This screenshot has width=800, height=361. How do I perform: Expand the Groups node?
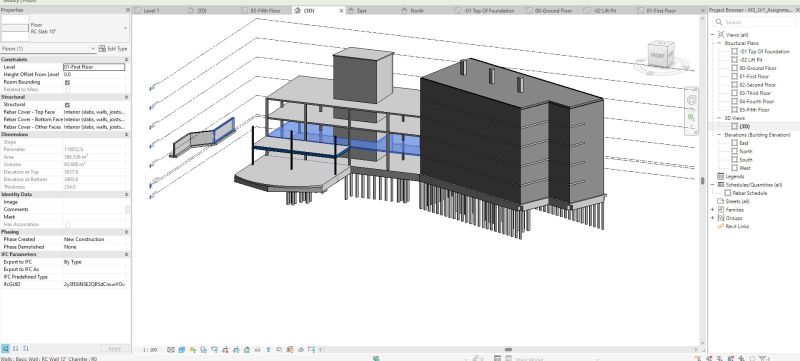[713, 218]
